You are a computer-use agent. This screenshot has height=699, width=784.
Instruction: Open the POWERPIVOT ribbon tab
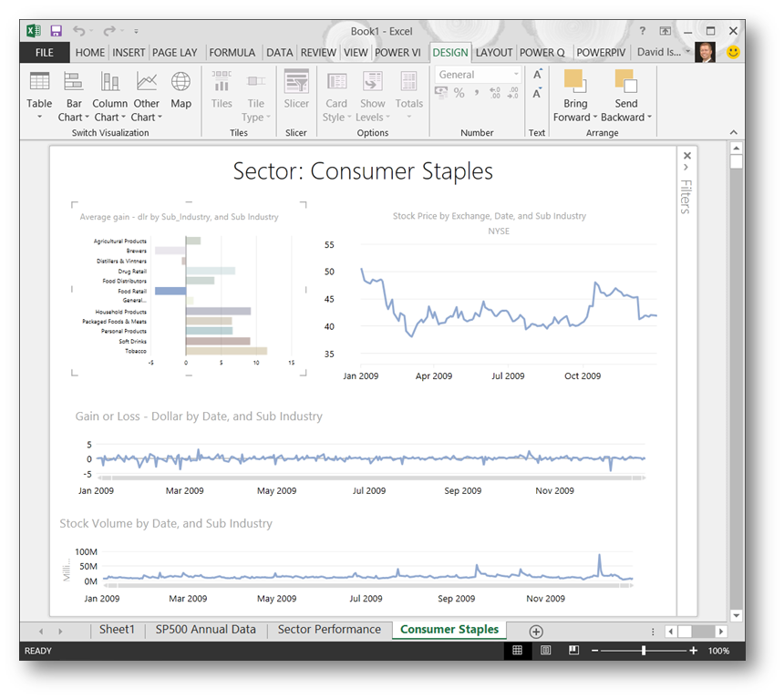601,53
